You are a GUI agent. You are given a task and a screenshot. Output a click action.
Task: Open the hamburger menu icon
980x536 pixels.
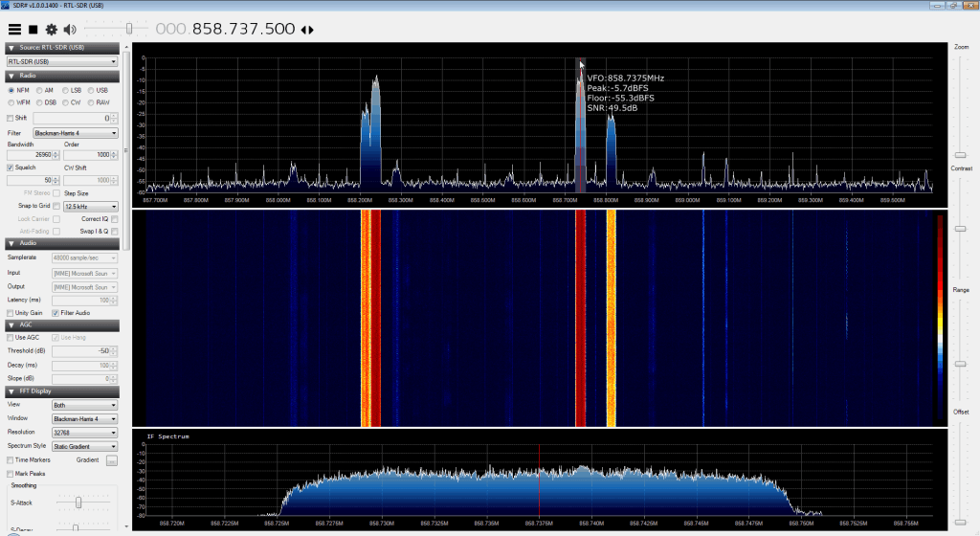pos(14,30)
